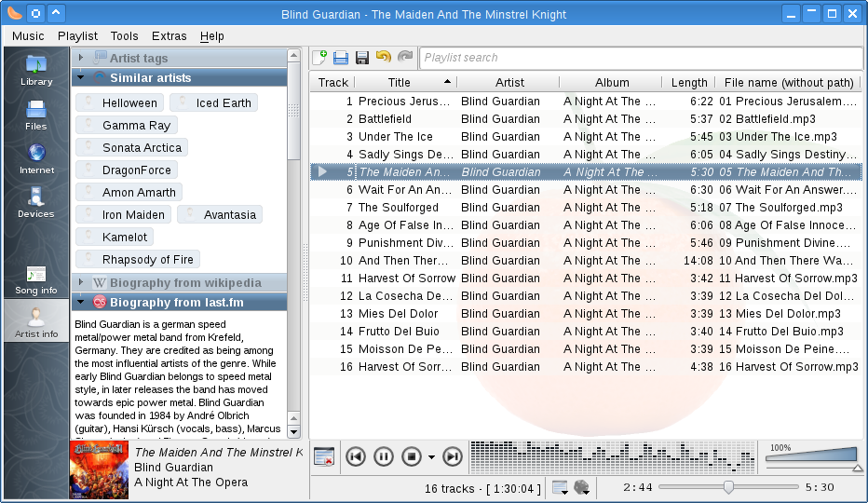Open the Internet sidebar tab
The width and height of the screenshot is (868, 503).
point(36,159)
